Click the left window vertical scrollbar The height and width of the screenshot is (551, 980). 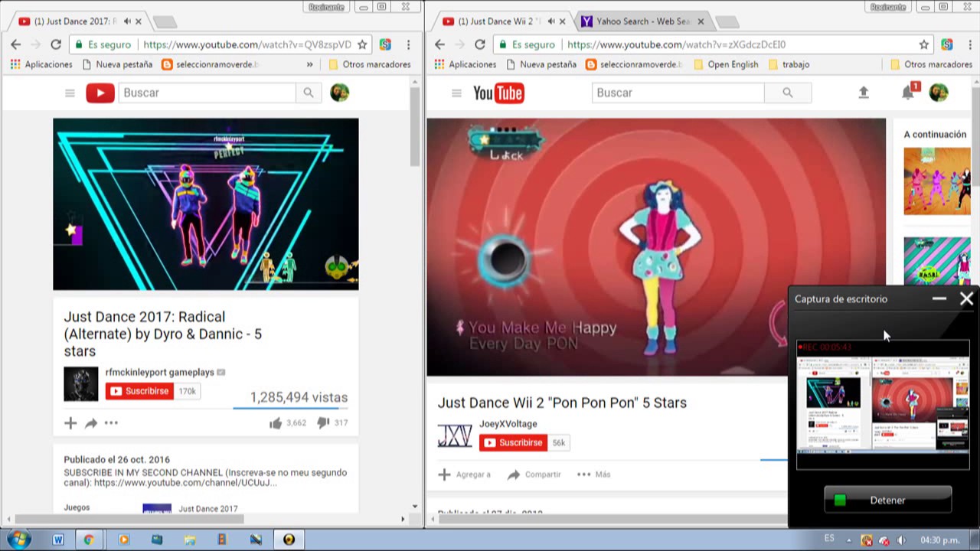click(x=415, y=126)
